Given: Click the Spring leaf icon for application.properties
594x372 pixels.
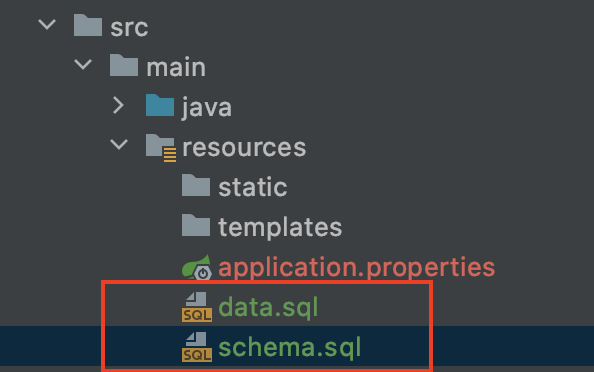Looking at the screenshot, I should tap(196, 267).
